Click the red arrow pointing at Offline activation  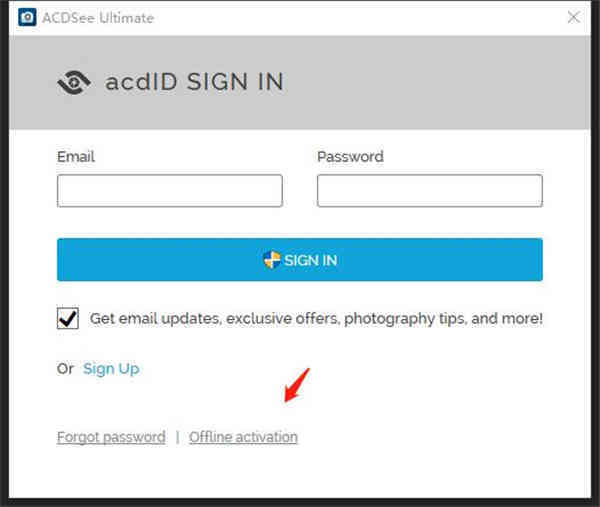pos(297,385)
